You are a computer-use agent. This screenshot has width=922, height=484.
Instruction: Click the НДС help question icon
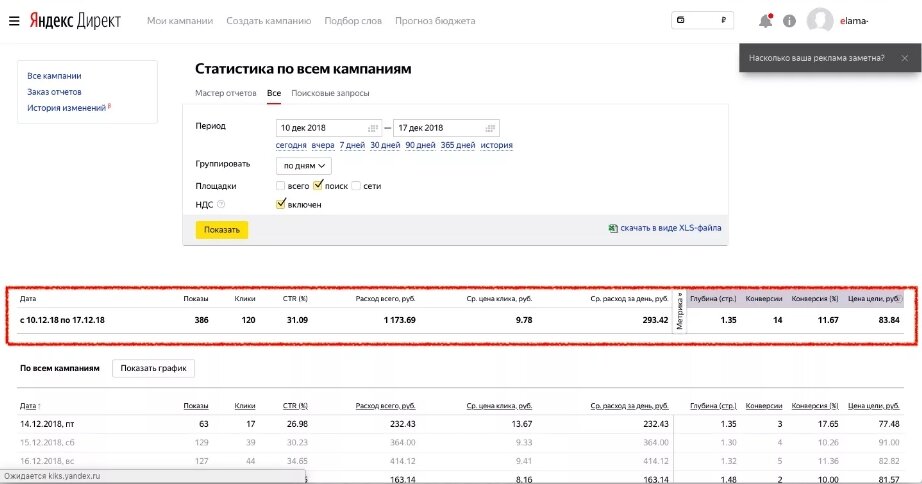click(221, 205)
